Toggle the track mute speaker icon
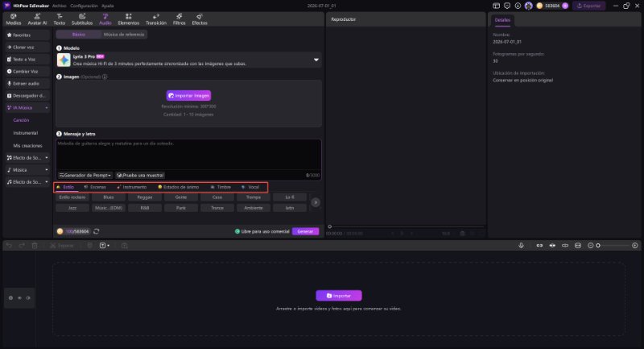This screenshot has height=349, width=644. [x=28, y=298]
